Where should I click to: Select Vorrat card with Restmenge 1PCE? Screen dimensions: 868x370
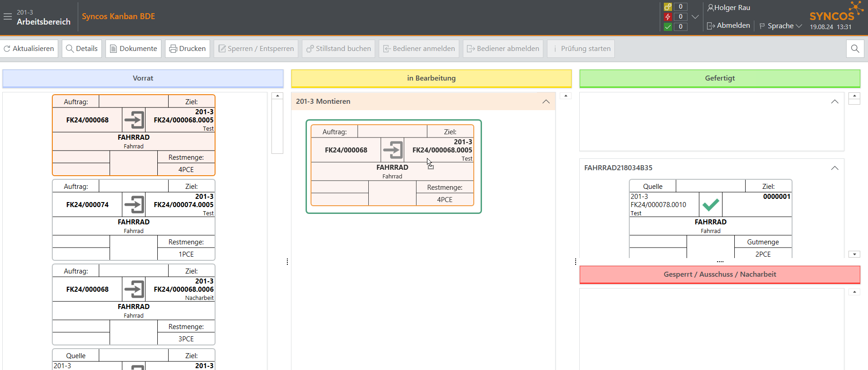pos(134,220)
